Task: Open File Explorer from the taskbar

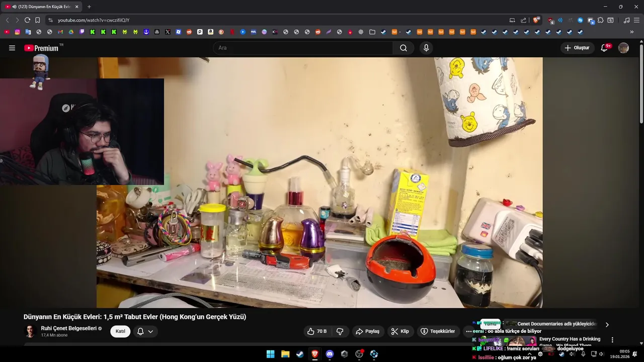Action: pos(285,354)
